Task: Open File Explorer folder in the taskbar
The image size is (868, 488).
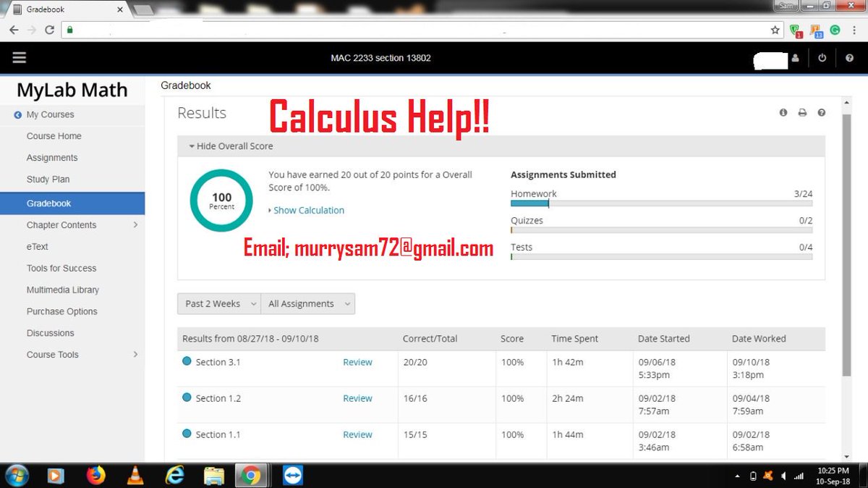Action: point(214,476)
